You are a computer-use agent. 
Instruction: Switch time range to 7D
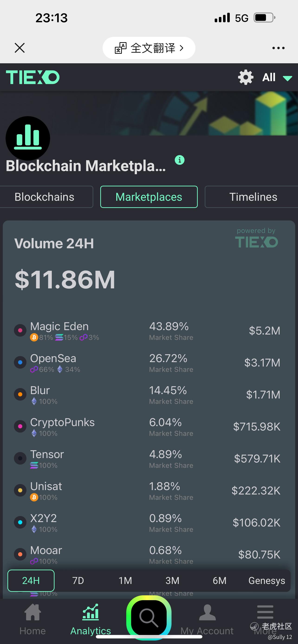point(78,580)
